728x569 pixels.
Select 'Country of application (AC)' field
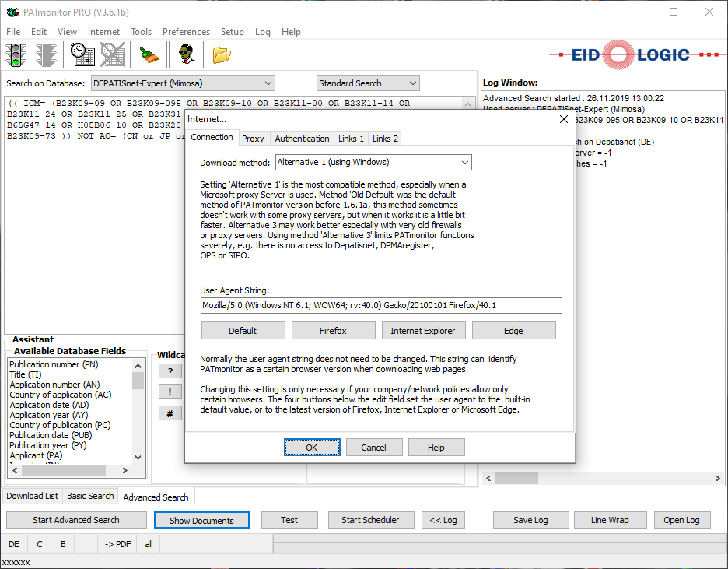click(61, 395)
